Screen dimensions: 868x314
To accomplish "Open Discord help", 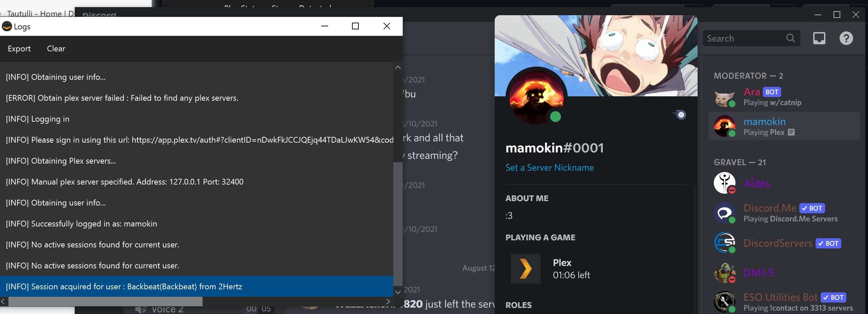I will [x=846, y=38].
